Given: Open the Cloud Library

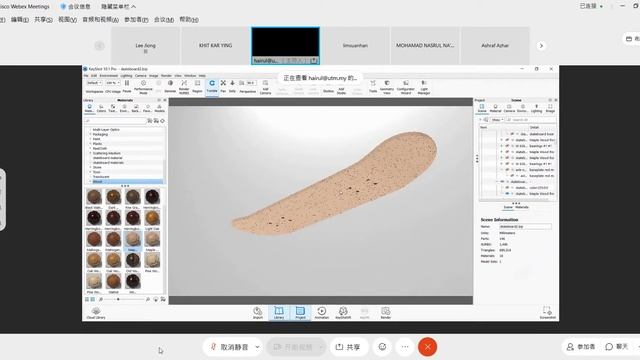Looking at the screenshot, I should [x=96, y=313].
